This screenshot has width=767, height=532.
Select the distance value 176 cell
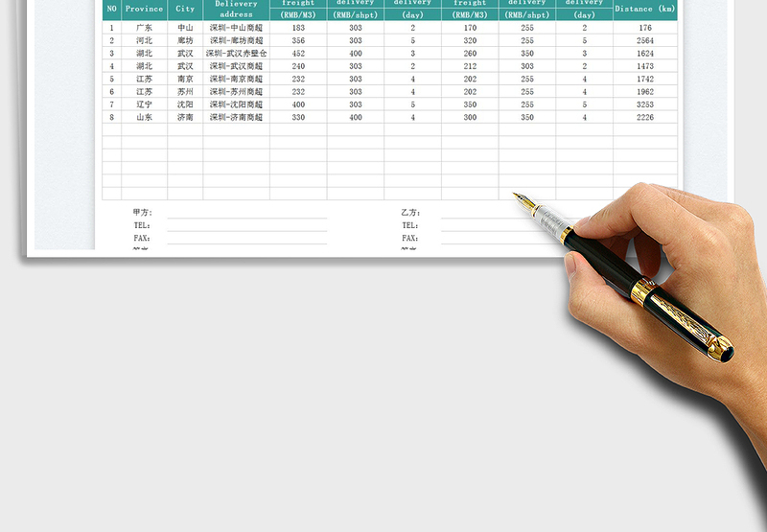pos(644,28)
